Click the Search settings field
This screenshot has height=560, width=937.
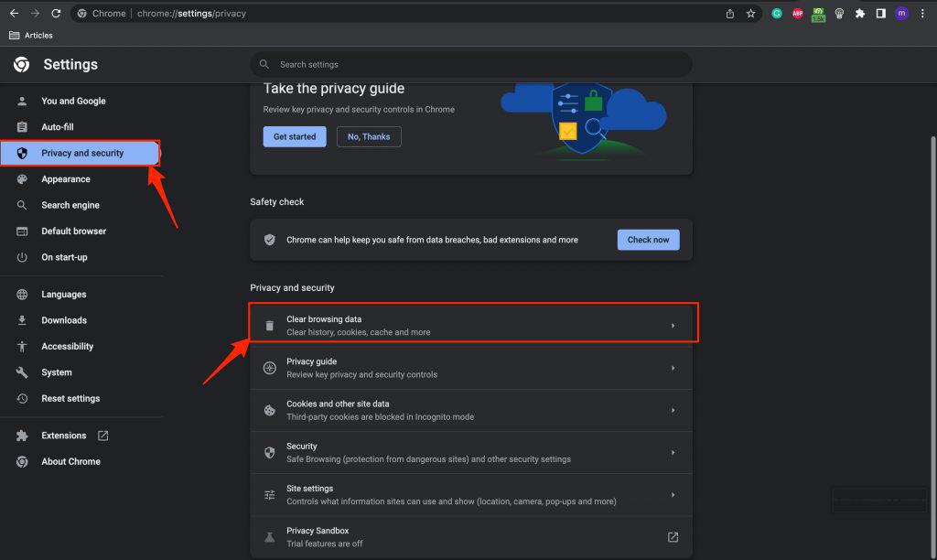(x=471, y=64)
